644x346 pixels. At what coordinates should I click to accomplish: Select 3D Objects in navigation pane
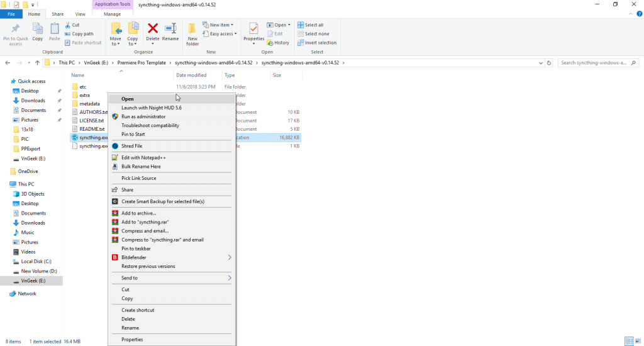click(33, 194)
